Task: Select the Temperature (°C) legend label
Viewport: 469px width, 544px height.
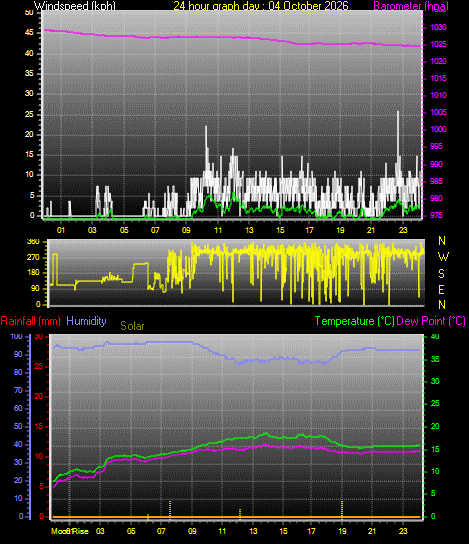Action: 355,321
